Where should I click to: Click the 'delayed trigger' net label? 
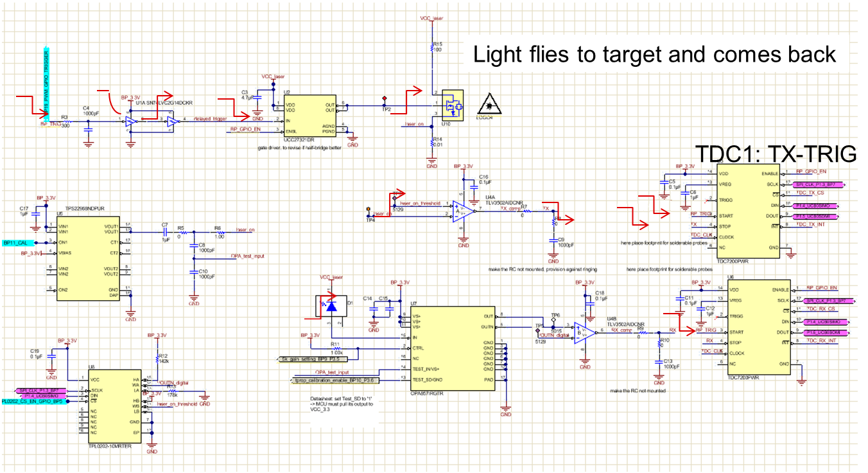coord(211,118)
